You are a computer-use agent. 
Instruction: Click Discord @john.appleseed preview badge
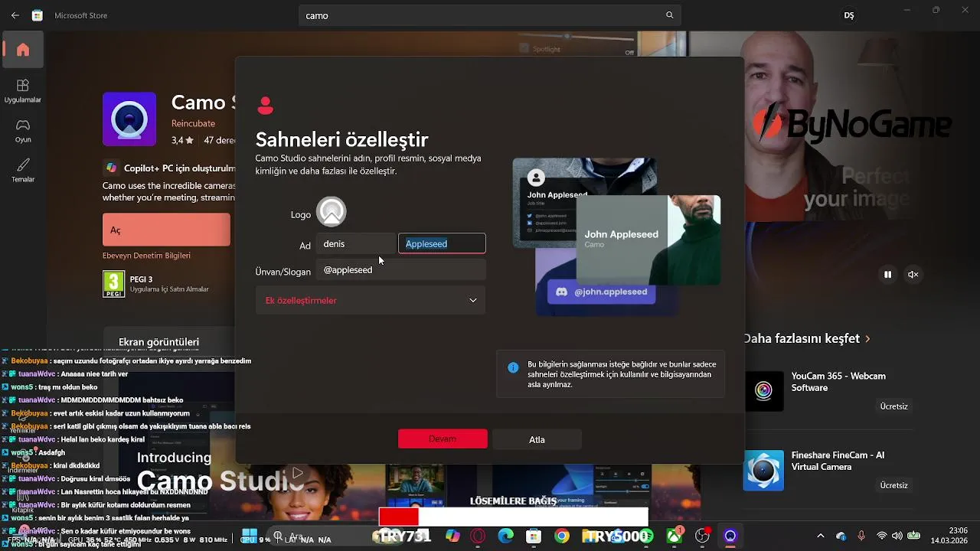[x=602, y=292]
